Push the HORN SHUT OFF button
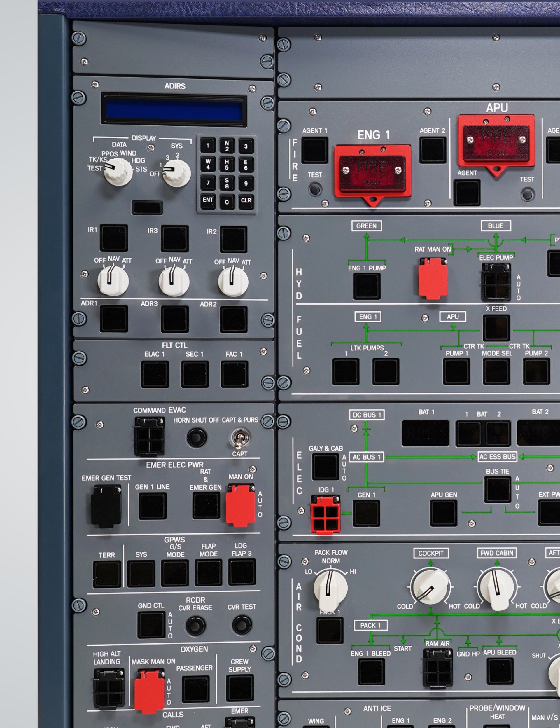Viewport: 560px width, 728px height. (197, 438)
